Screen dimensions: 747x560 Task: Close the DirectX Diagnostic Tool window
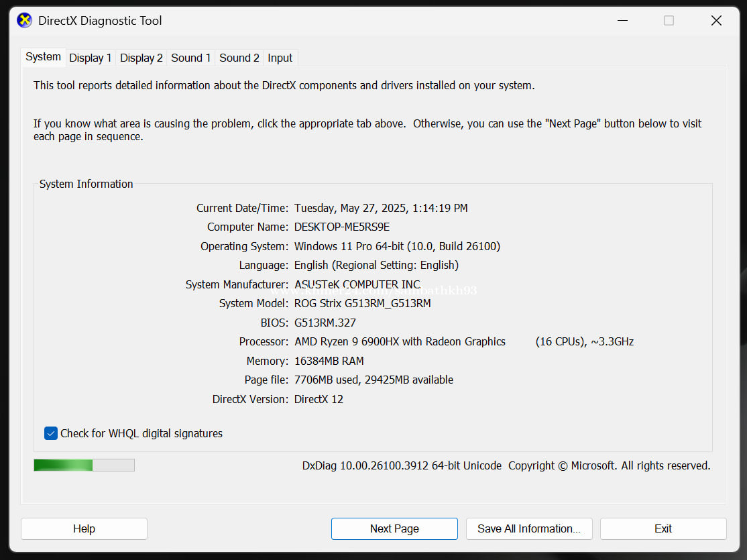click(716, 21)
